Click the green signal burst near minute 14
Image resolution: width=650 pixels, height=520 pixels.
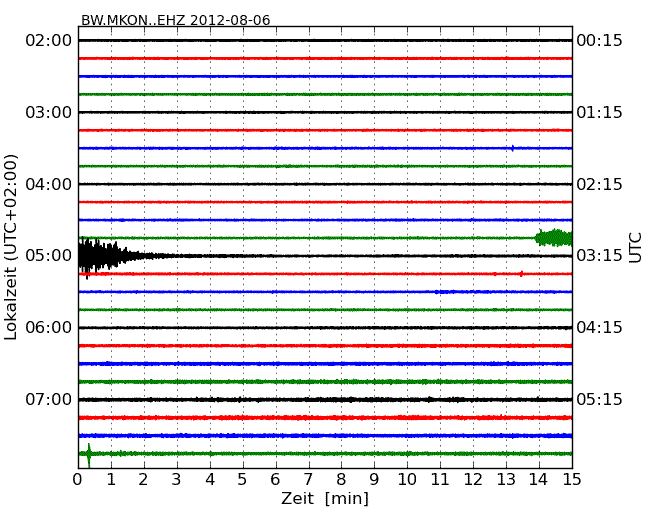point(553,238)
